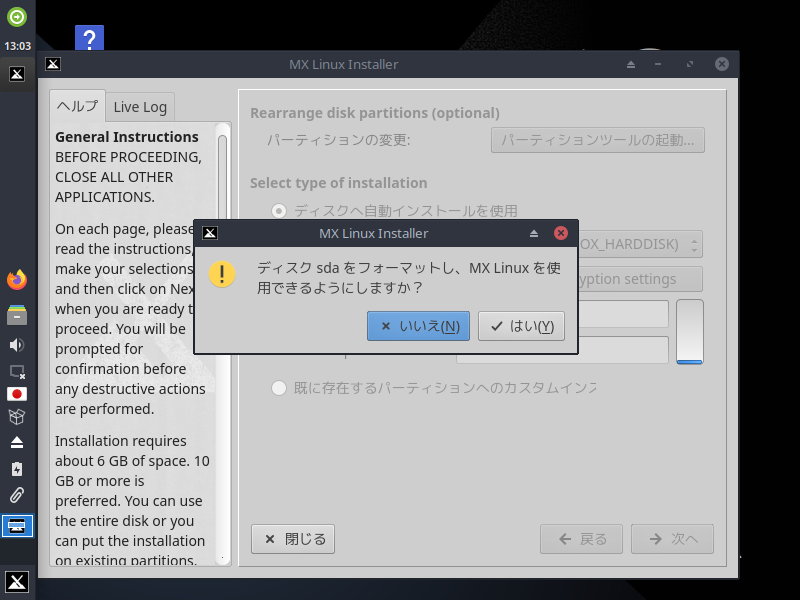Open the MX start menu button

coord(17,582)
